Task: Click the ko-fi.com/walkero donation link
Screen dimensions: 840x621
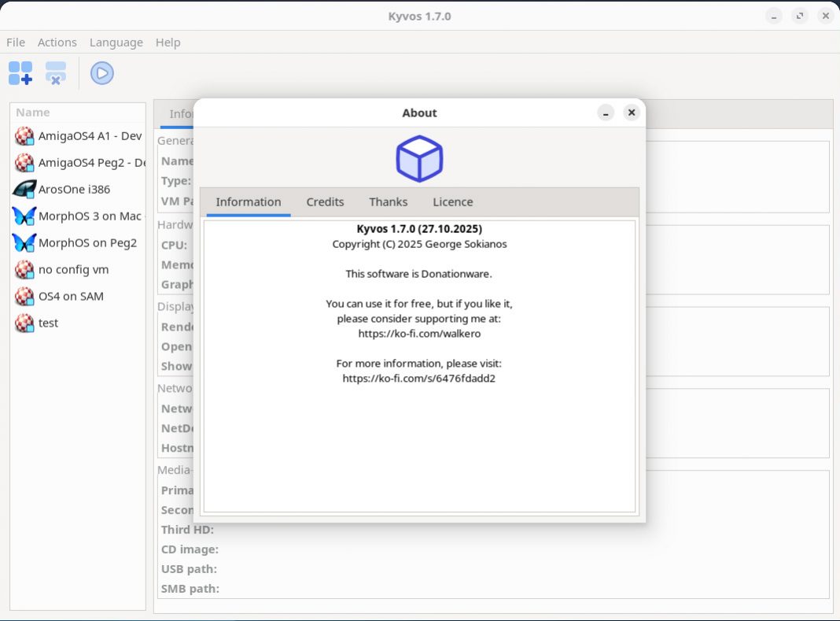Action: click(418, 333)
